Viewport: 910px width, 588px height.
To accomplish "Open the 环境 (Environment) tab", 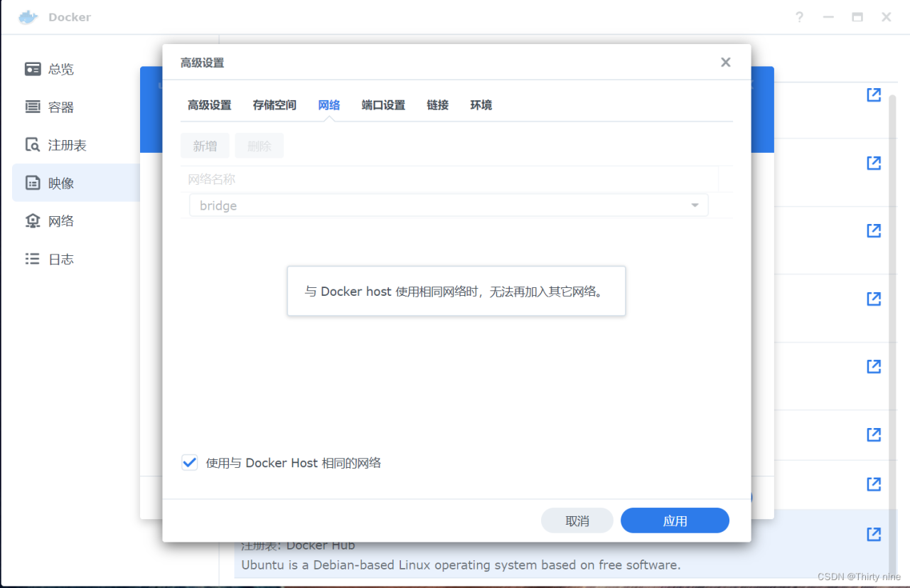I will pos(481,105).
